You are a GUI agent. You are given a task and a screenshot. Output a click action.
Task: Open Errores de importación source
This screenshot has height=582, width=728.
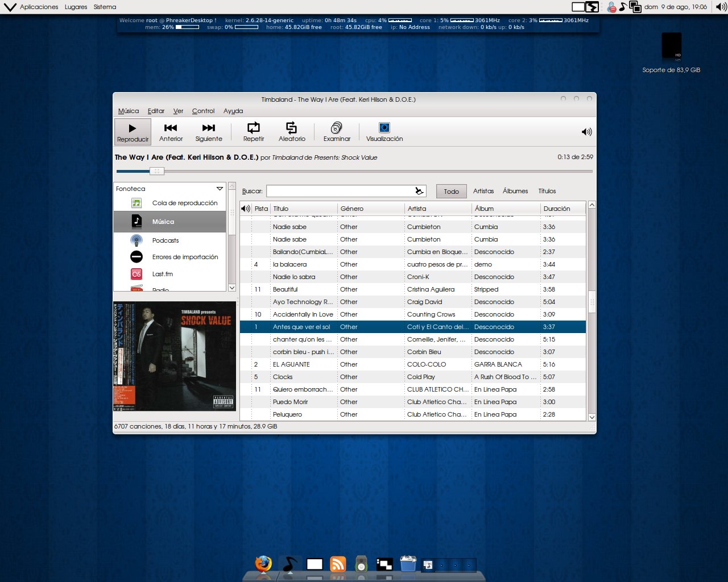click(169, 257)
